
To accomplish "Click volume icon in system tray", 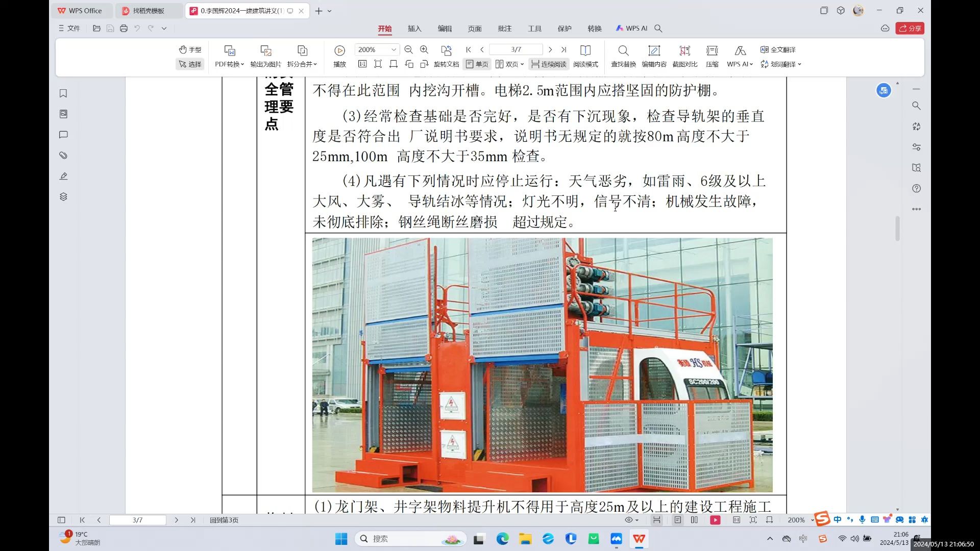I will pos(854,539).
